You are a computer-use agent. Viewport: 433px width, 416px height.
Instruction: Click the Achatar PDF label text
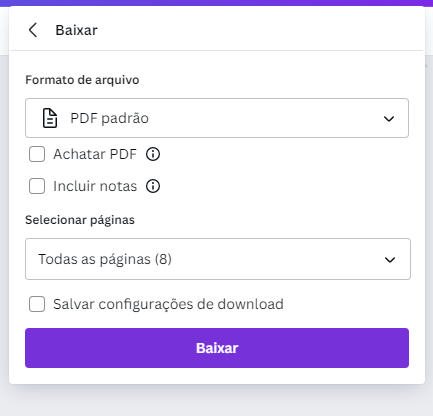tap(95, 154)
